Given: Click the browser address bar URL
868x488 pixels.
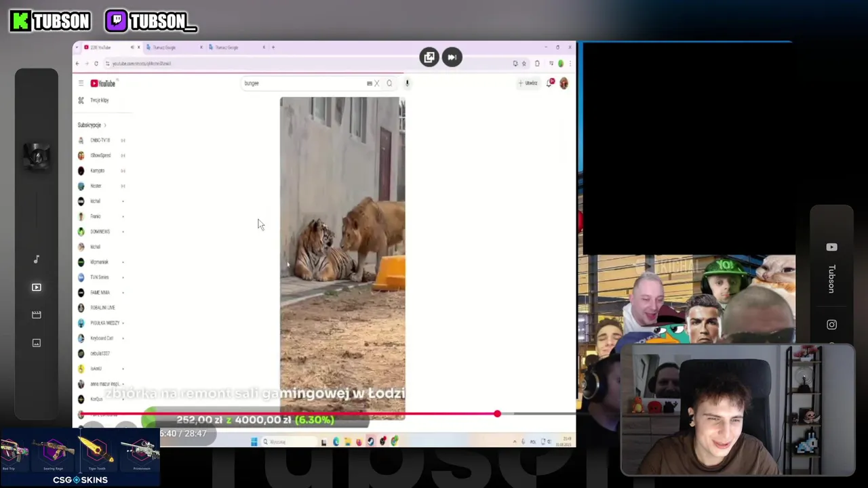Looking at the screenshot, I should coord(142,64).
